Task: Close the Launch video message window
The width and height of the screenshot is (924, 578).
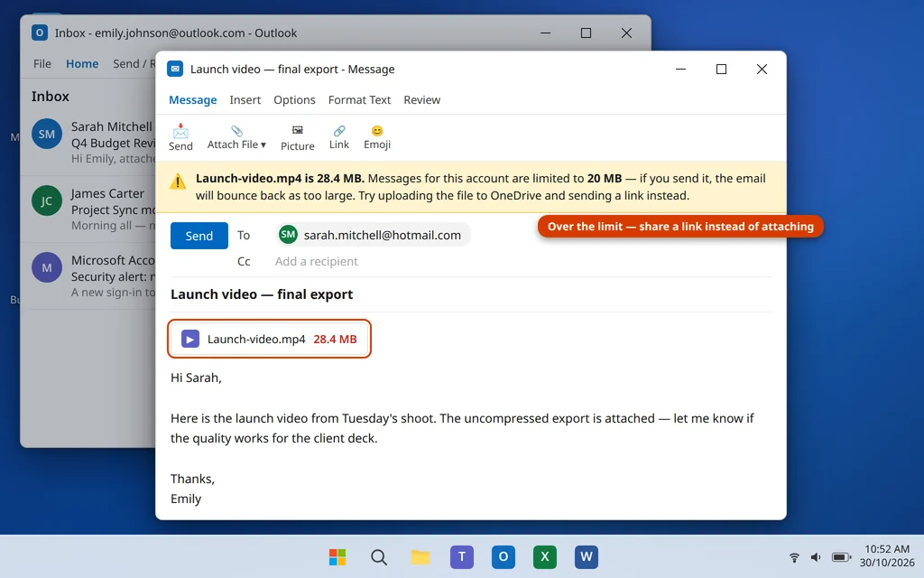Action: coord(762,69)
